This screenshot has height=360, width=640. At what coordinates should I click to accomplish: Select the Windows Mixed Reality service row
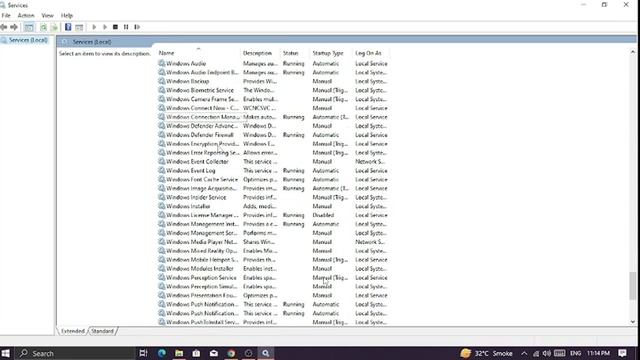273,251
